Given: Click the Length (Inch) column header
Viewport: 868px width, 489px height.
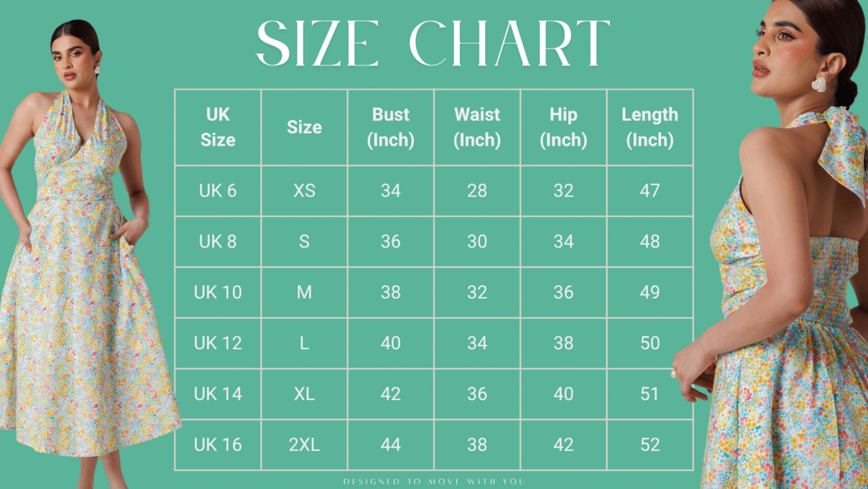Looking at the screenshot, I should coord(650,127).
